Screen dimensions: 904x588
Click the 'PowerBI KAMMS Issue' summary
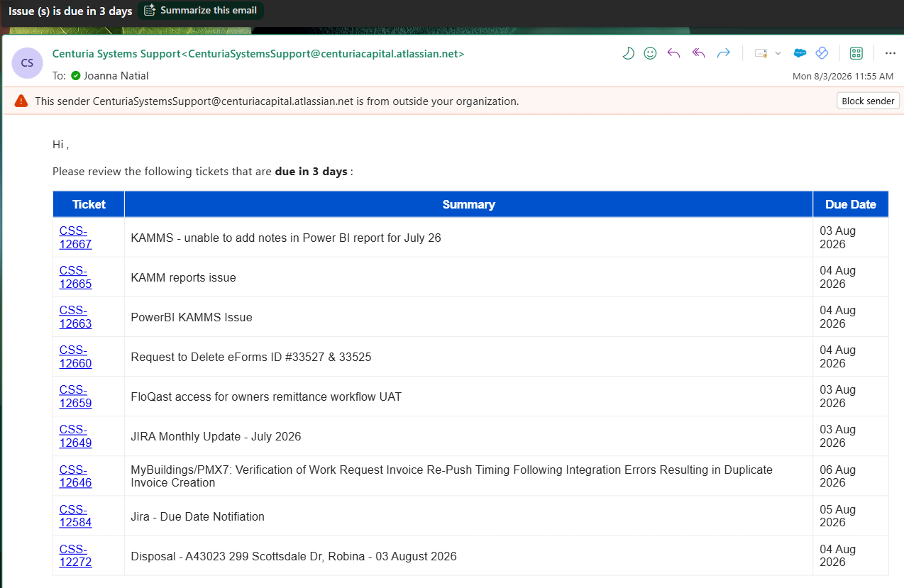point(192,317)
